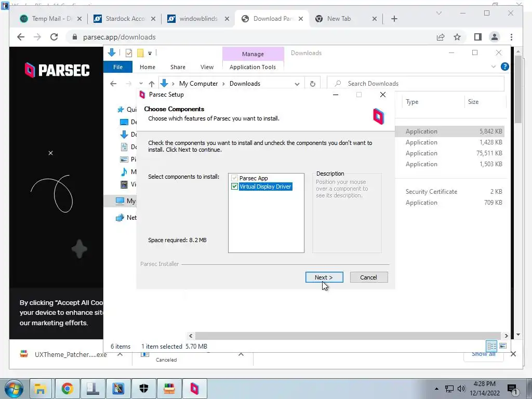Open File Explorer from taskbar
The width and height of the screenshot is (532, 399).
click(x=41, y=389)
